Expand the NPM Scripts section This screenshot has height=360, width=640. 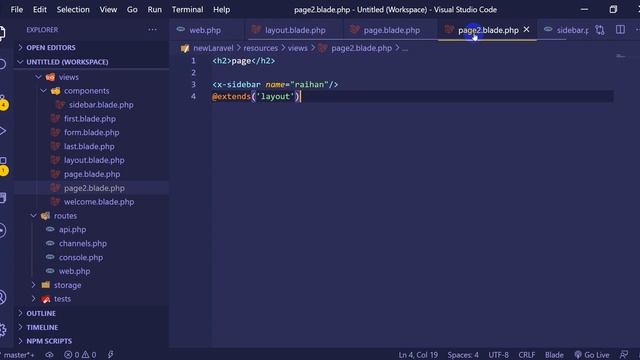(91, 341)
